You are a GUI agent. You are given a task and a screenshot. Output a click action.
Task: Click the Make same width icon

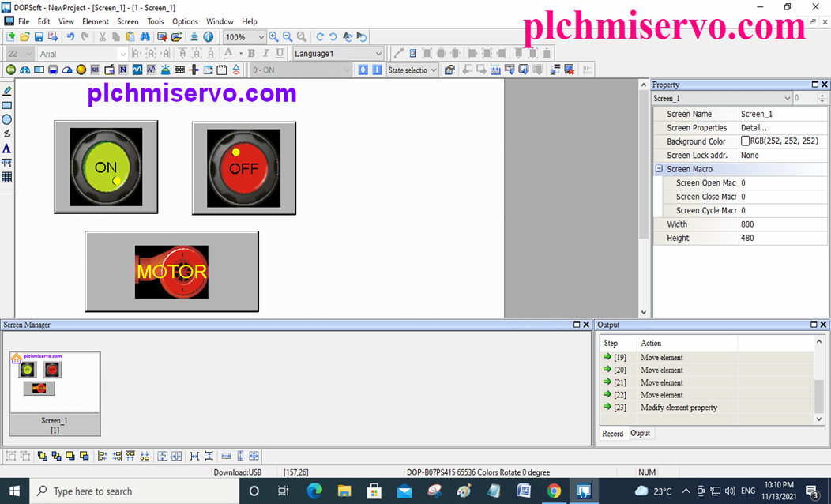(226, 456)
